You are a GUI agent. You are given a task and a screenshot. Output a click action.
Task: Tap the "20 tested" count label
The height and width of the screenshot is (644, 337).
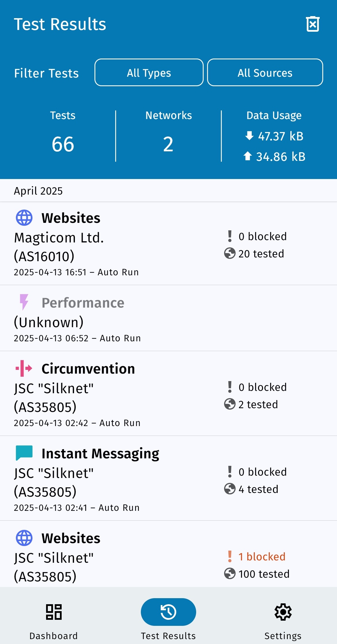261,254
